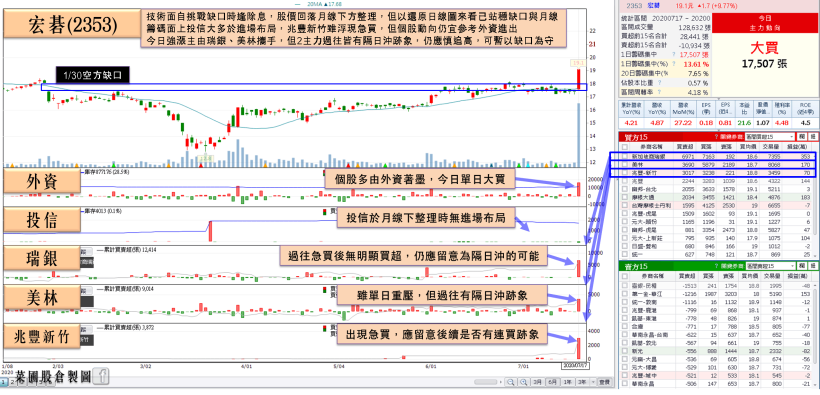Click the question mark help icon in 賣方15 header

click(716, 266)
